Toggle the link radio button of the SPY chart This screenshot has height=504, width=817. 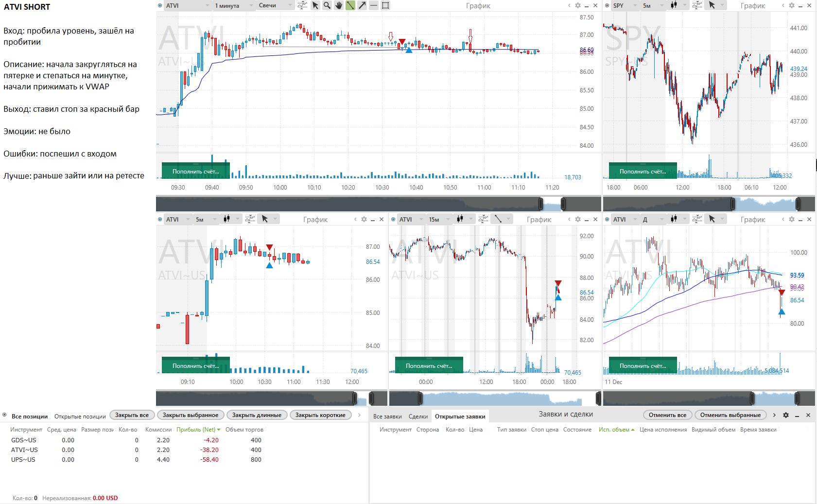tap(607, 5)
